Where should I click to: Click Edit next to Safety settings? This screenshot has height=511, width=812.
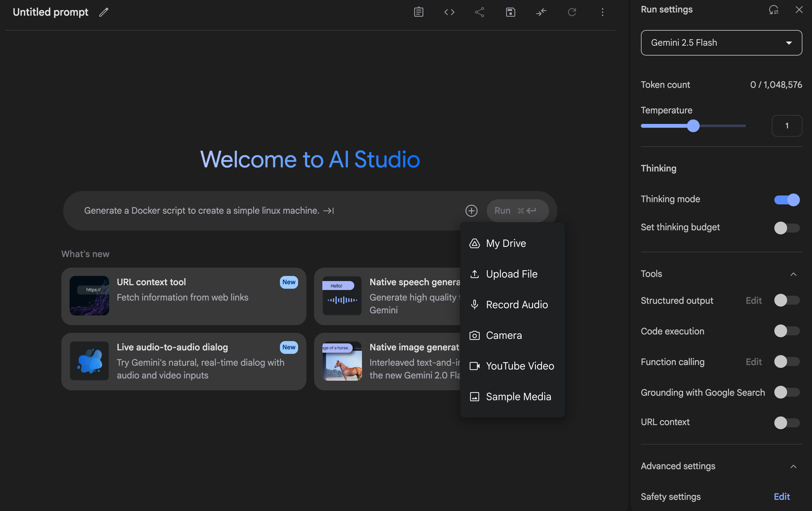coord(782,497)
